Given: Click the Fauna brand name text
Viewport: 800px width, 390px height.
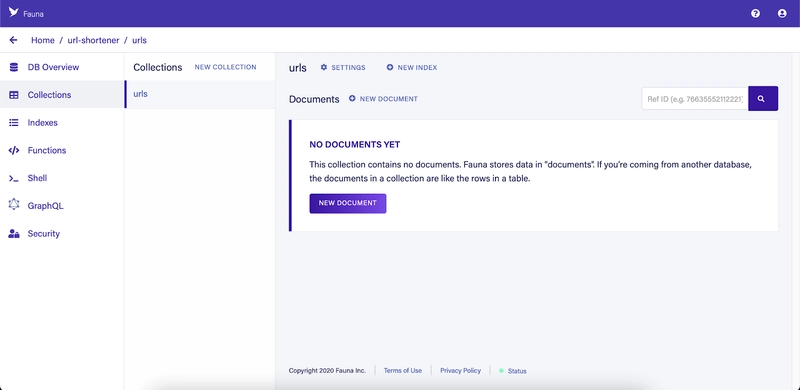Looking at the screenshot, I should coord(33,14).
